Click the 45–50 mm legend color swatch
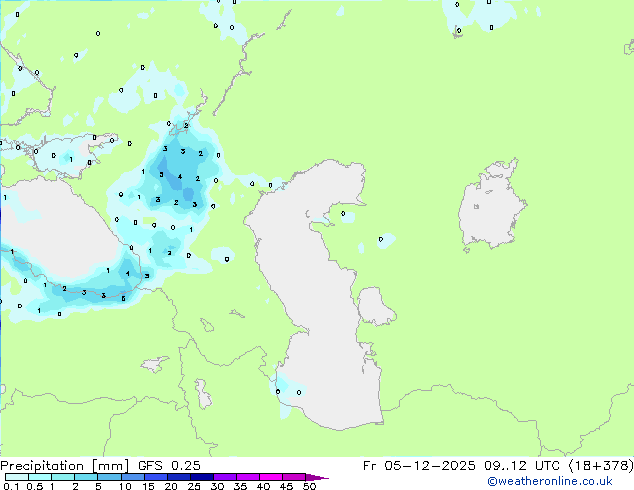The image size is (634, 490). click(x=294, y=477)
